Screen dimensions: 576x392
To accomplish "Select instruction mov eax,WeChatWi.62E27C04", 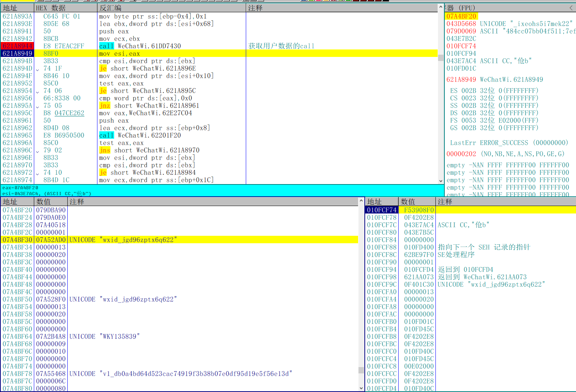I will click(145, 113).
